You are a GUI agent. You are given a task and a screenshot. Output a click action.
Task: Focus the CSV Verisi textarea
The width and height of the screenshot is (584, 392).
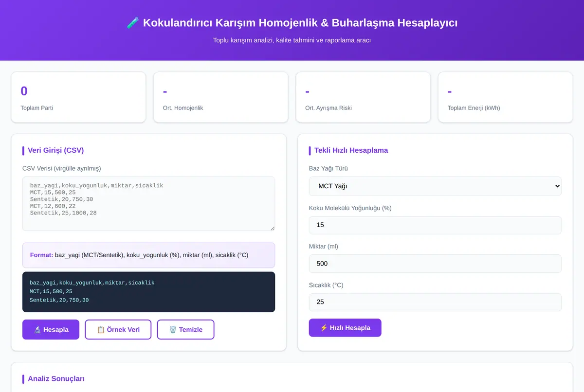point(148,204)
